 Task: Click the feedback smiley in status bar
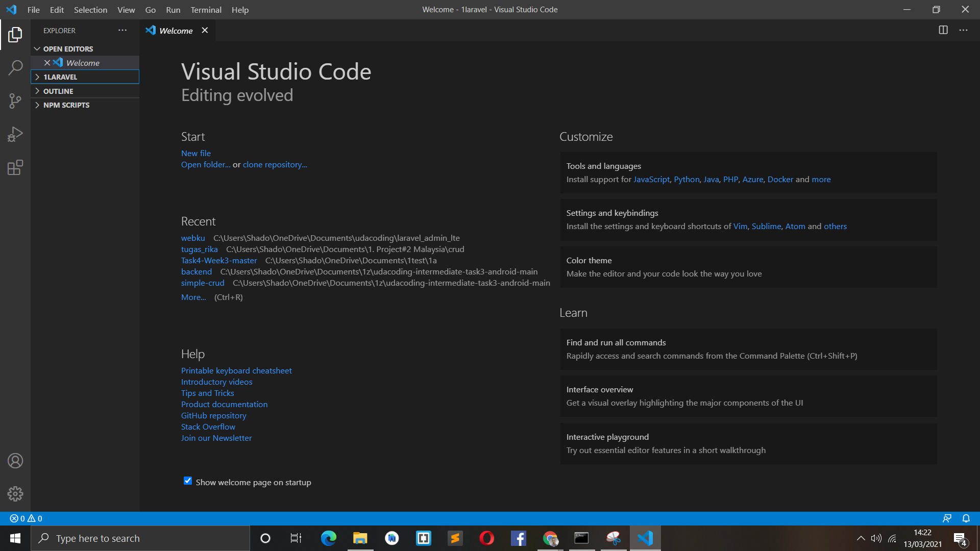947,518
